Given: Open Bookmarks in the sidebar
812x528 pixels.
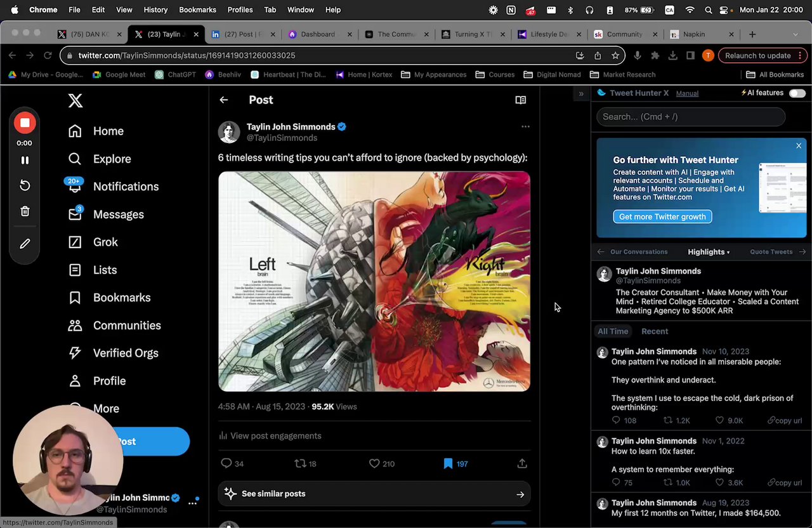Looking at the screenshot, I should (x=109, y=298).
